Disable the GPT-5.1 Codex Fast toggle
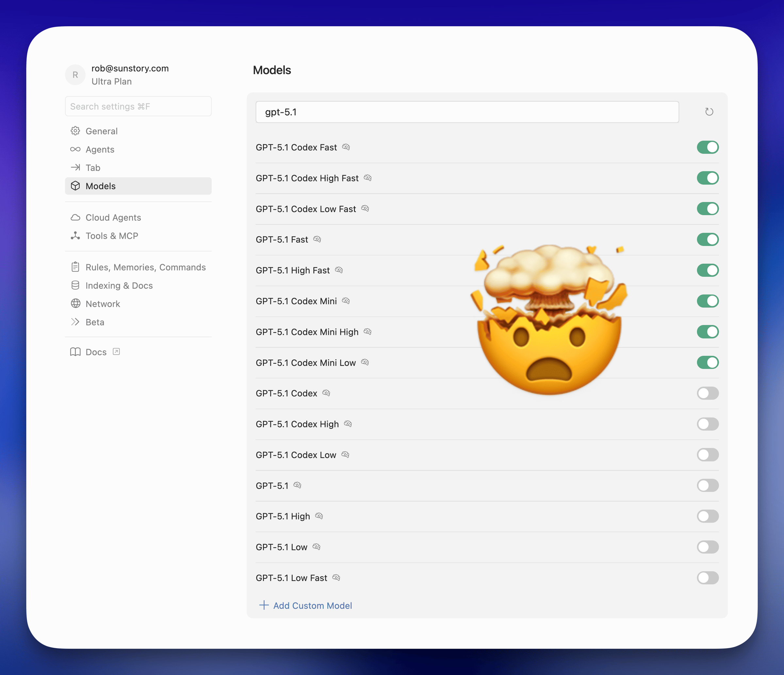Screen dimensions: 784x675 tap(707, 147)
